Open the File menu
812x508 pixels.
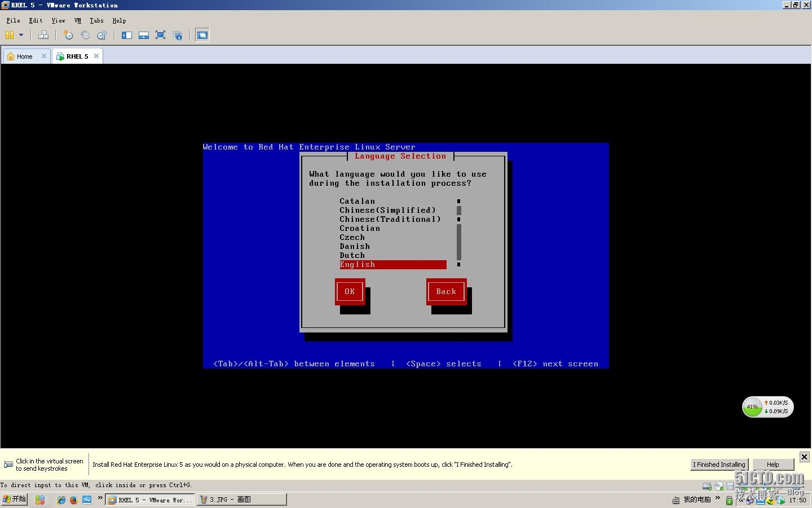pyautogui.click(x=13, y=20)
